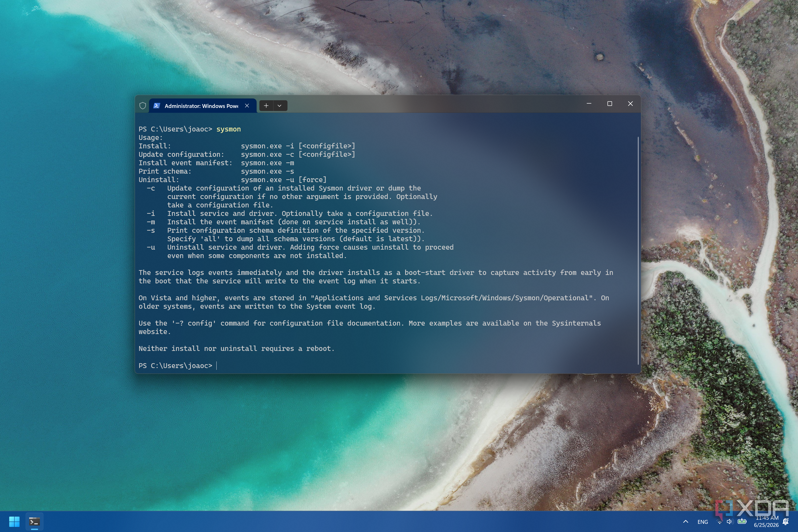Open the notifications bell icon
798x532 pixels.
click(786, 522)
